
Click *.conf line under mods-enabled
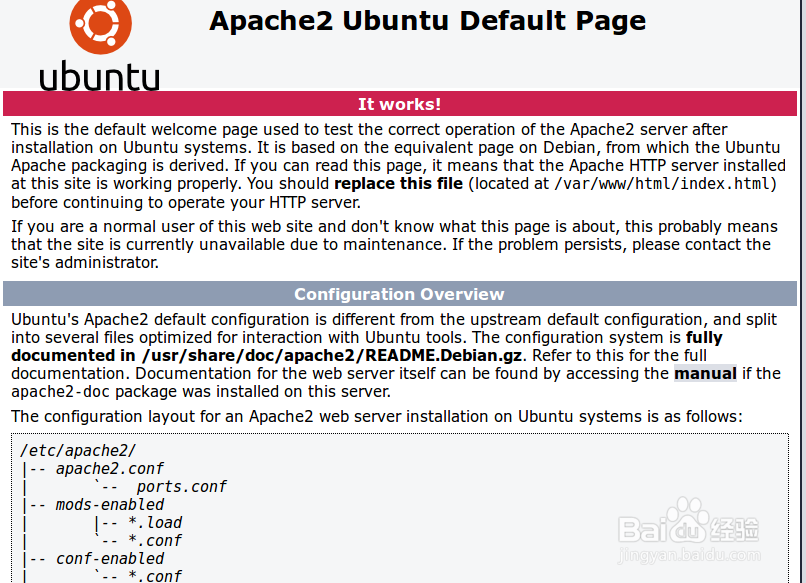coord(155,541)
